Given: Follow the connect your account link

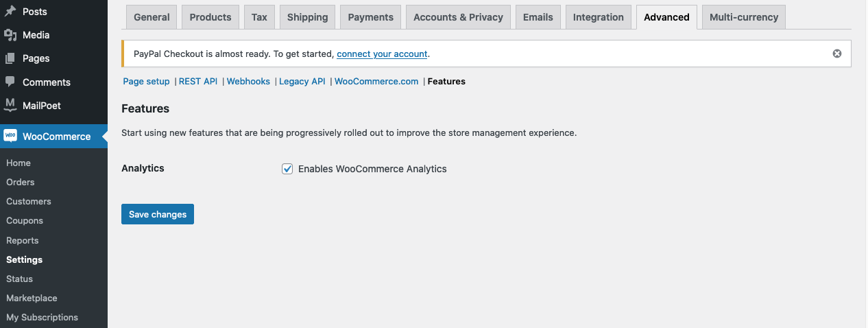Looking at the screenshot, I should pyautogui.click(x=382, y=54).
